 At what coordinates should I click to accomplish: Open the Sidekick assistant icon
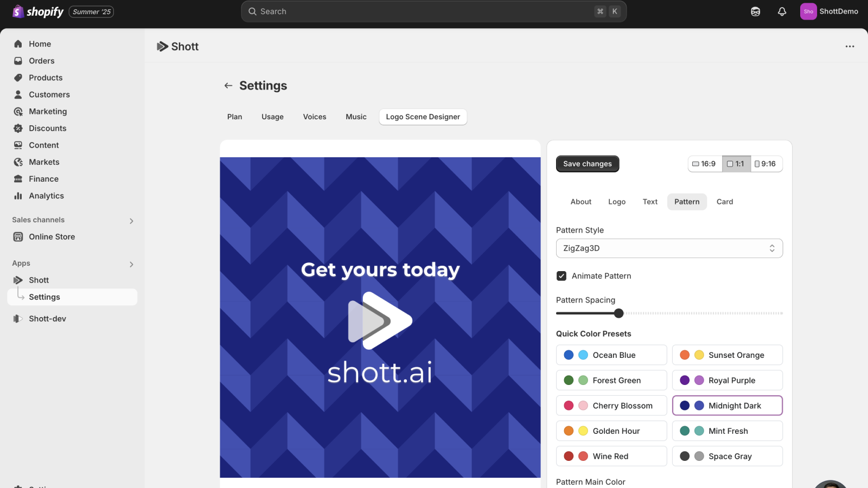(755, 11)
